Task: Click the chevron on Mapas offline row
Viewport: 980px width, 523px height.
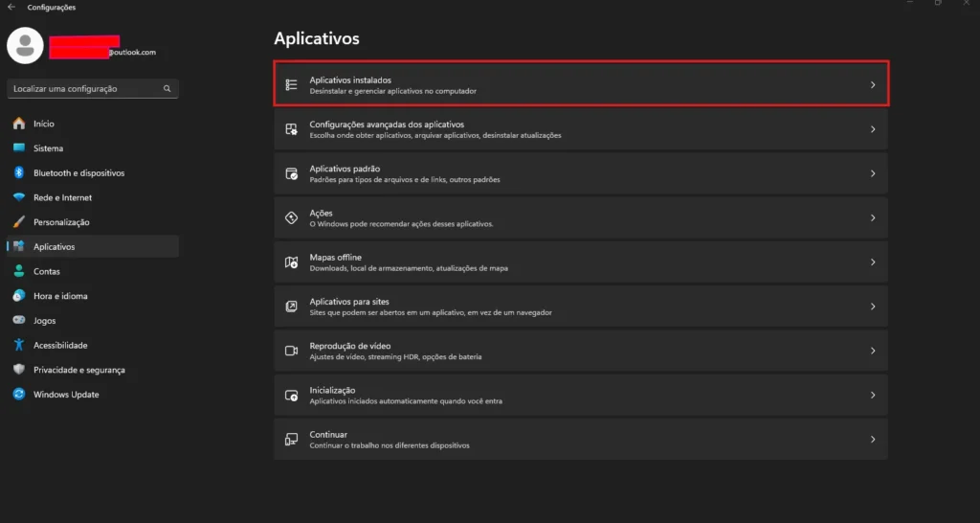Action: tap(873, 262)
